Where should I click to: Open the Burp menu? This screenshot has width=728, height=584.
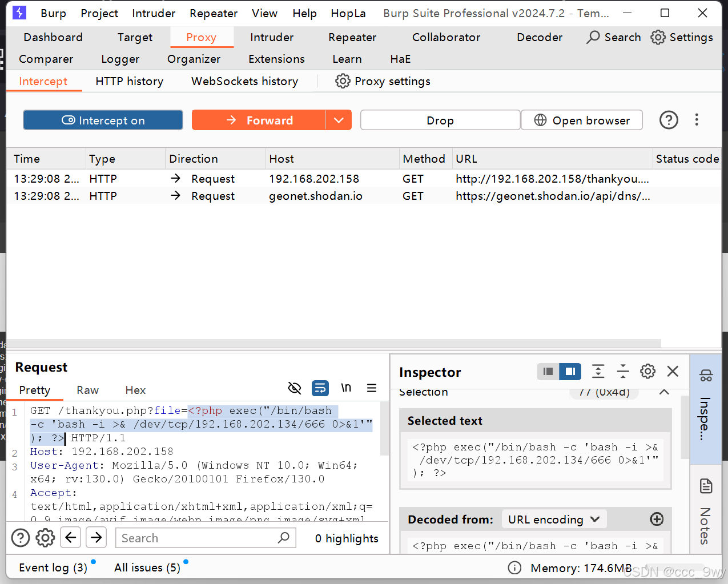pyautogui.click(x=53, y=13)
